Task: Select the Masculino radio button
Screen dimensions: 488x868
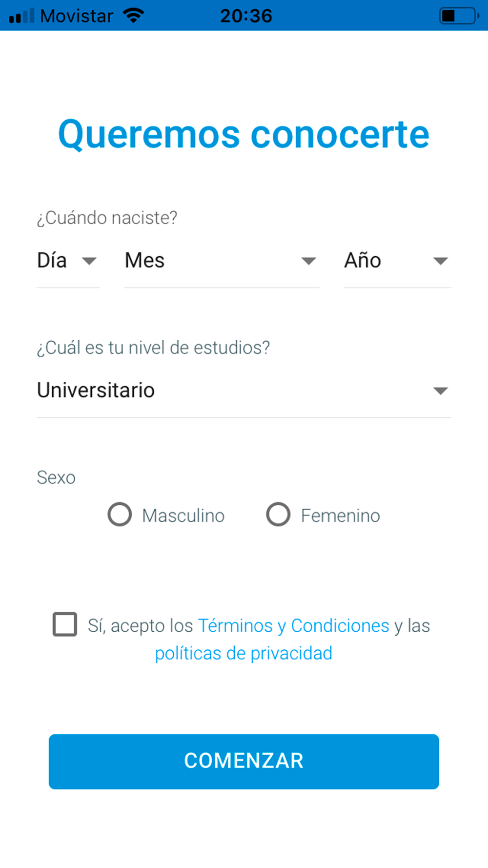Action: 120,515
